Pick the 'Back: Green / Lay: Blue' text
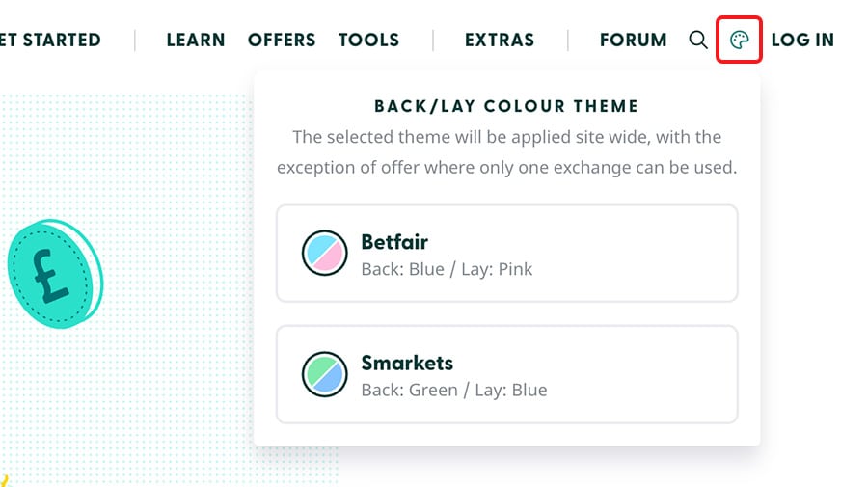 453,391
